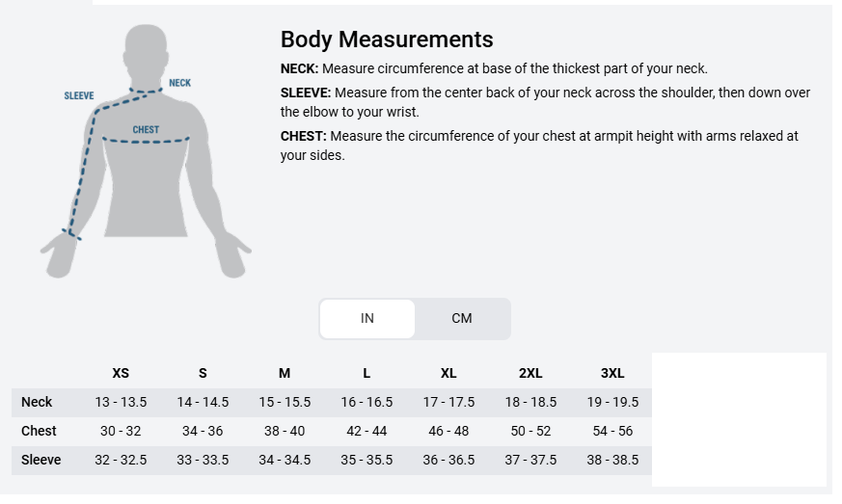This screenshot has width=842, height=504.
Task: Click the dashed chest line on the figure
Action: (x=146, y=141)
